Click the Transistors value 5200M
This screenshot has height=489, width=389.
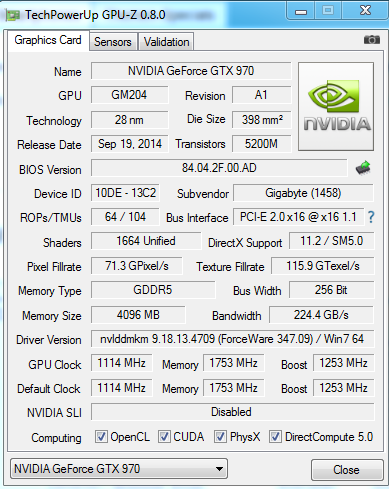pos(262,144)
